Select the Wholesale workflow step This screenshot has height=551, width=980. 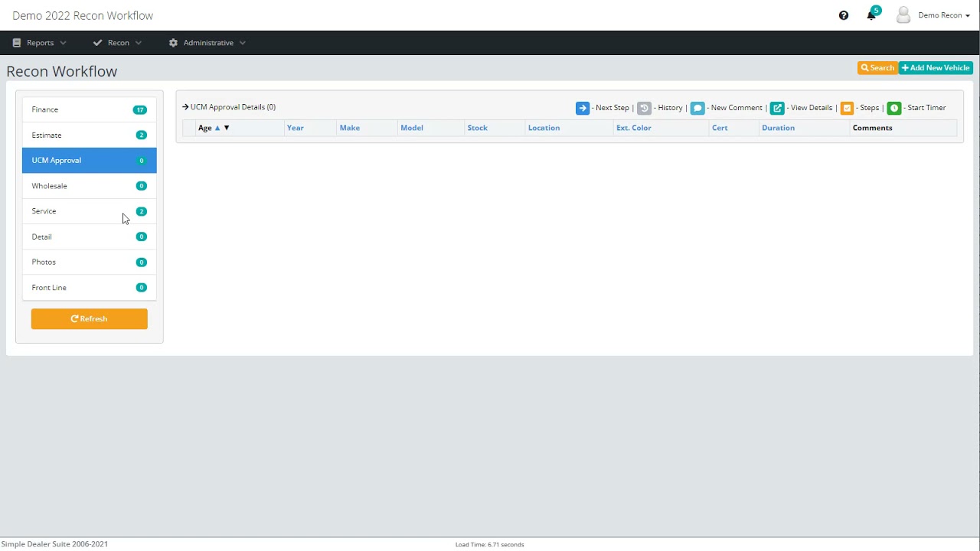tap(90, 186)
